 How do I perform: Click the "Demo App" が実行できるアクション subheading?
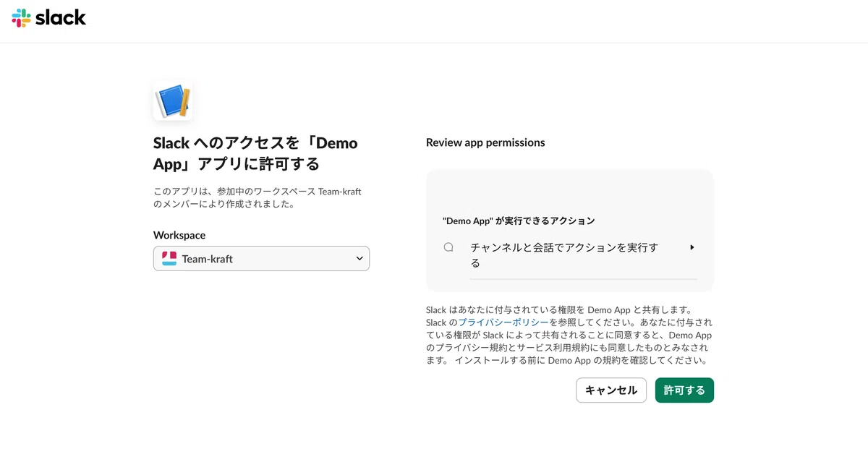tap(519, 221)
